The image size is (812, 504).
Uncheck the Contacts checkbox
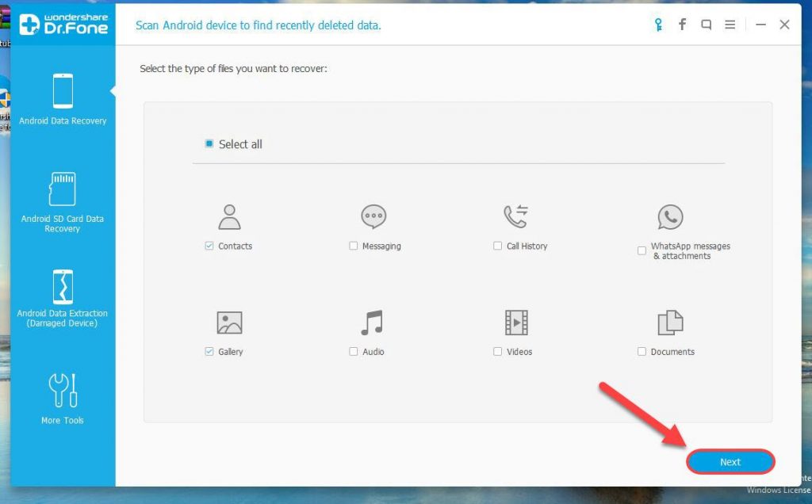click(x=208, y=246)
